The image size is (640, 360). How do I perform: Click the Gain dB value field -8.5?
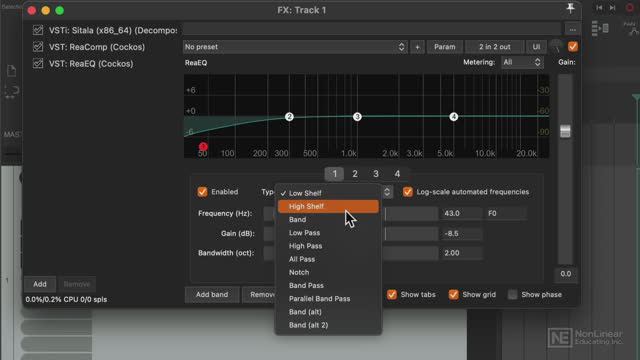click(x=461, y=233)
